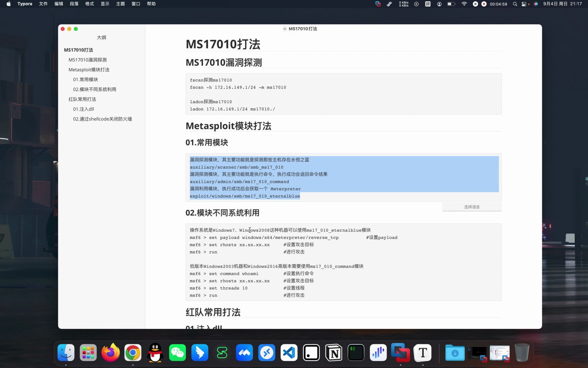
Task: Open the 帮助 menu
Action: tap(151, 4)
